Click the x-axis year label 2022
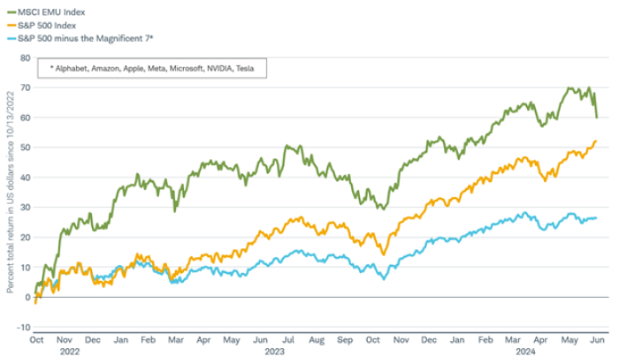 tap(70, 352)
